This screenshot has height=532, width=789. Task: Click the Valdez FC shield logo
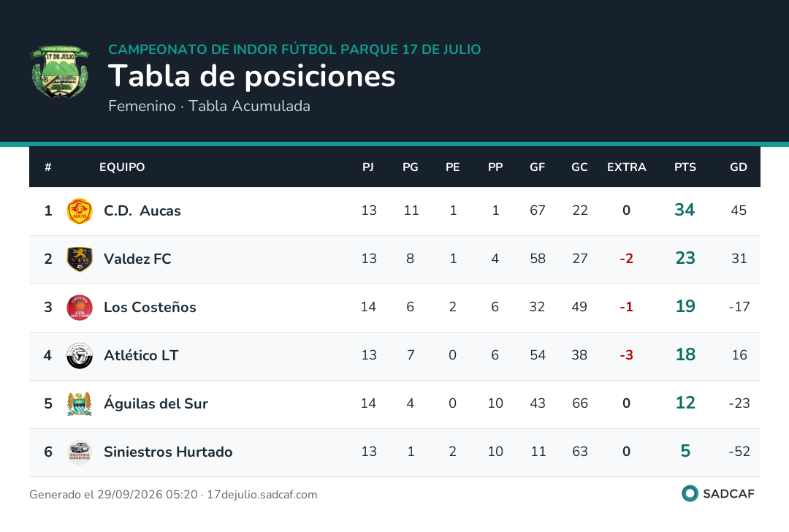click(x=80, y=259)
